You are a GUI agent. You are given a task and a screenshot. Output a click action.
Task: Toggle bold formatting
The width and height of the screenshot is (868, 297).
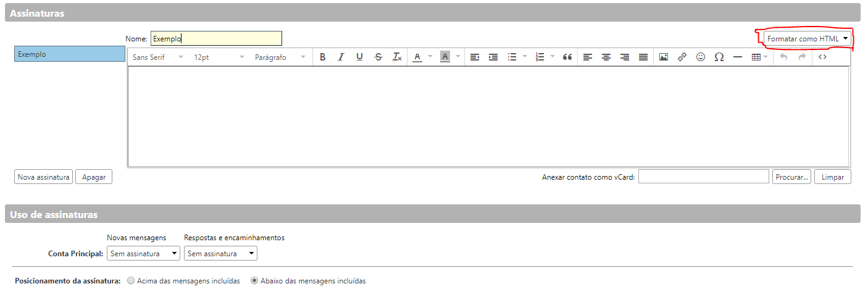[x=322, y=57]
